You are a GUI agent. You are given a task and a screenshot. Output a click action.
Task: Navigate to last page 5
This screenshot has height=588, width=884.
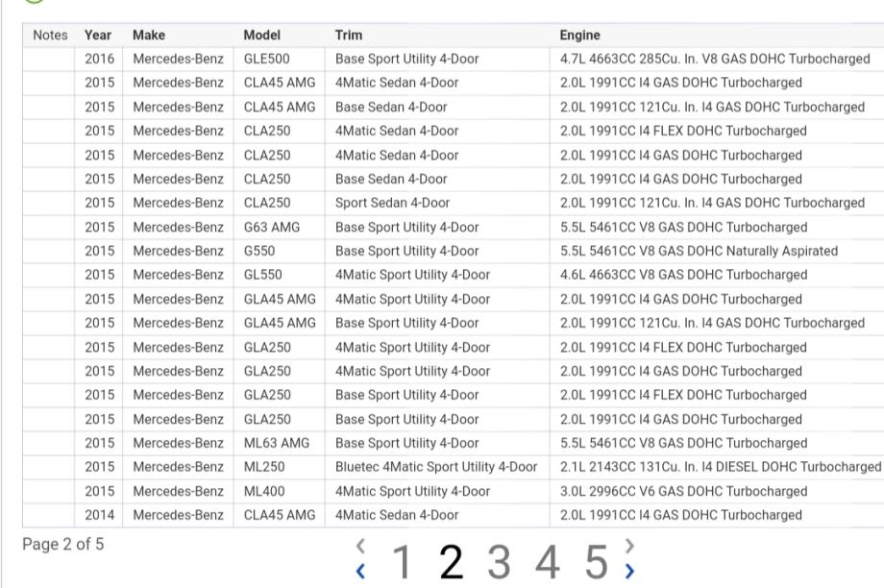597,562
